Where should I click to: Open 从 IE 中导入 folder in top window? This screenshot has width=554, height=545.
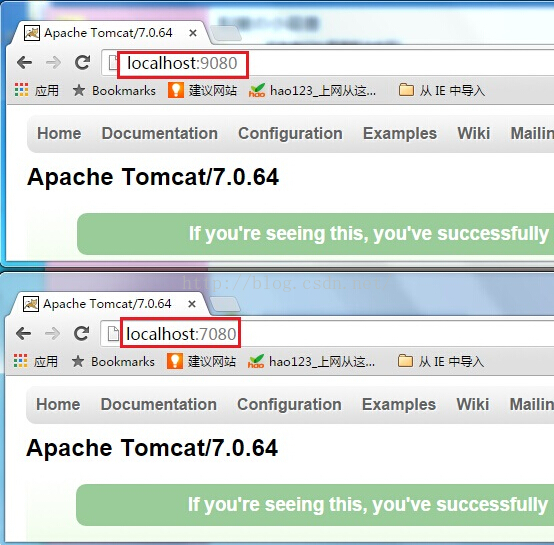point(442,90)
